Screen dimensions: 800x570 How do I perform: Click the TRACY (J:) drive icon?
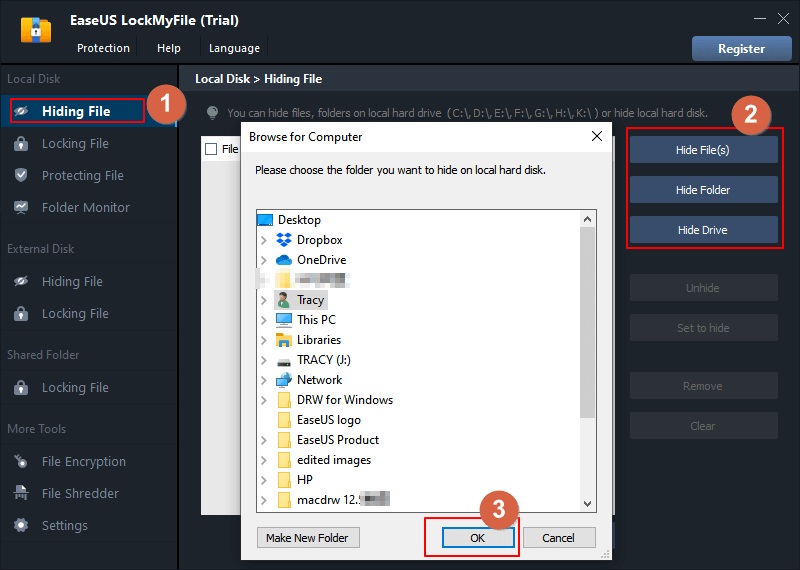284,362
